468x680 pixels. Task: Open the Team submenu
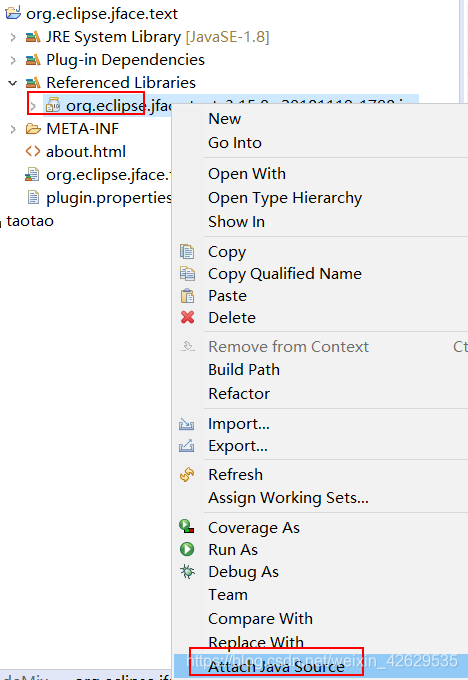pos(228,595)
